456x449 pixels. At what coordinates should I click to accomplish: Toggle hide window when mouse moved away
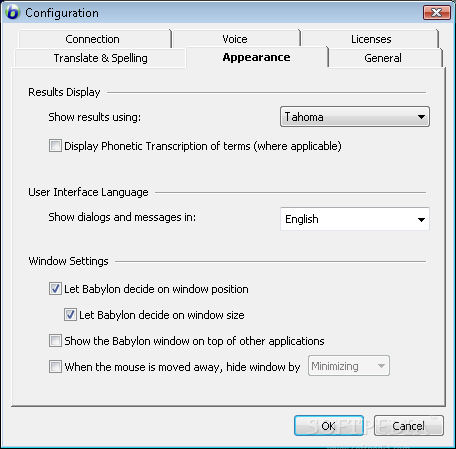[55, 367]
